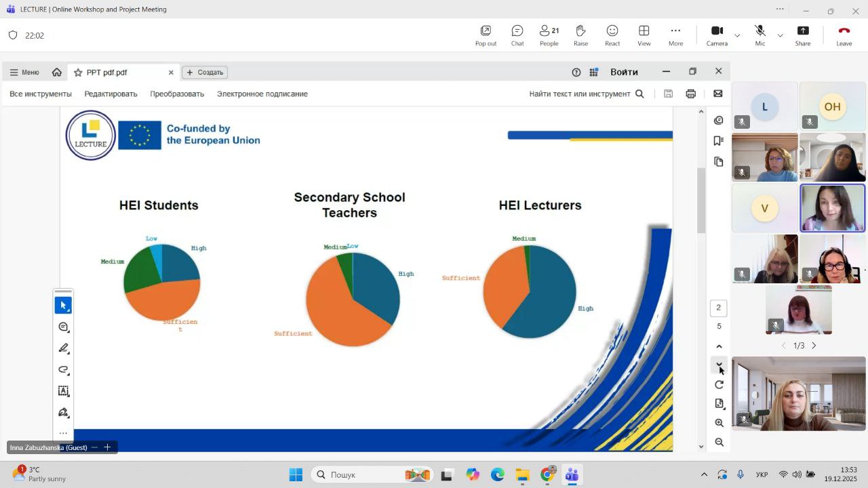Image resolution: width=868 pixels, height=488 pixels.
Task: Rotate the page using the rotate icon
Action: point(719,385)
